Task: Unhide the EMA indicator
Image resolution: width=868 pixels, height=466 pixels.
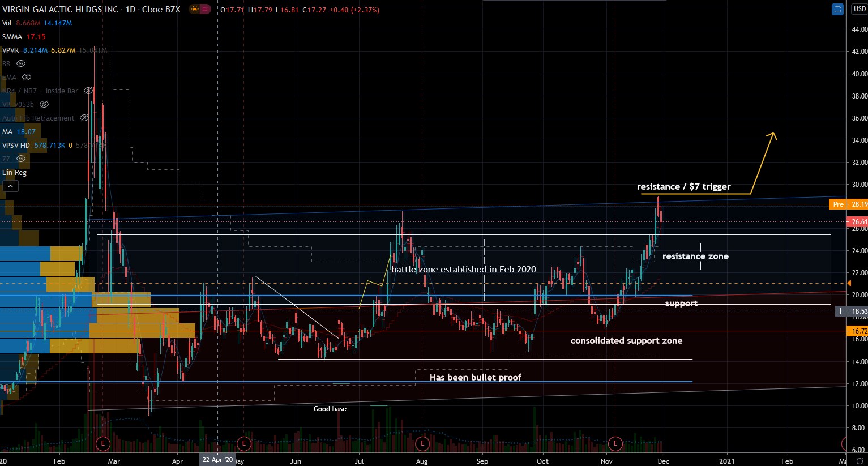Action: (x=27, y=78)
